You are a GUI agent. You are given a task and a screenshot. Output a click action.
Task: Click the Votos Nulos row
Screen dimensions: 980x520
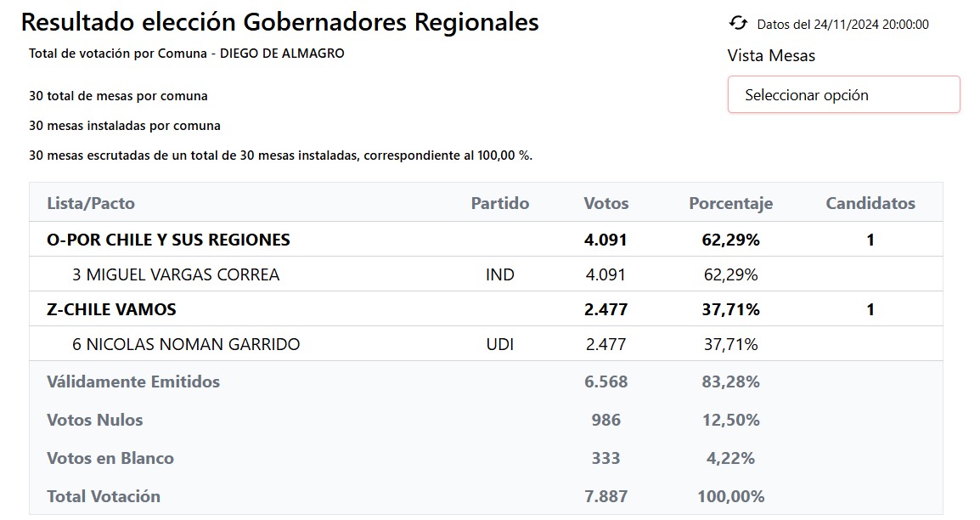pyautogui.click(x=486, y=420)
